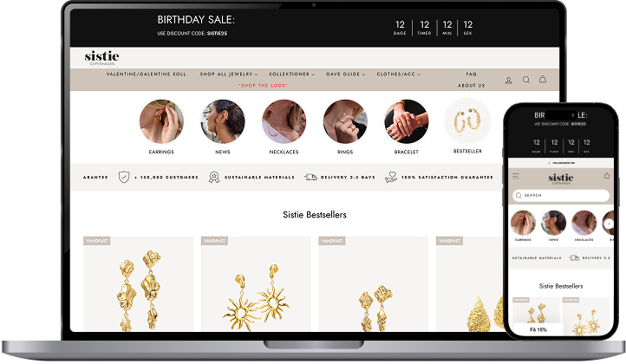626x364 pixels.
Task: Click the sustainable materials award ribbon icon
Action: (214, 177)
